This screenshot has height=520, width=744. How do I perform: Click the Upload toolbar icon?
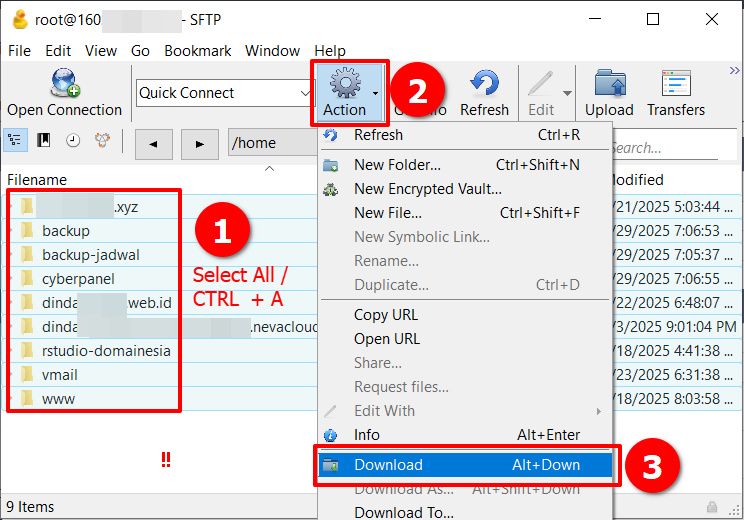coord(609,92)
